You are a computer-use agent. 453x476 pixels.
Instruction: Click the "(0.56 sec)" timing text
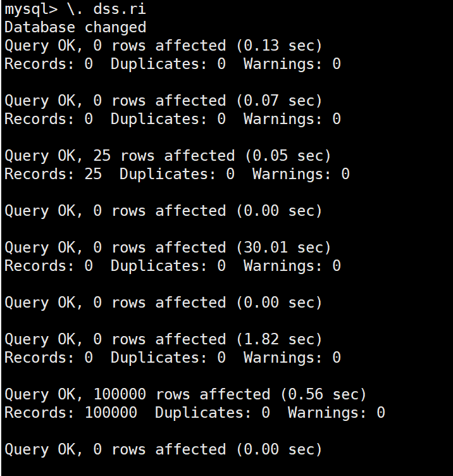323,395
